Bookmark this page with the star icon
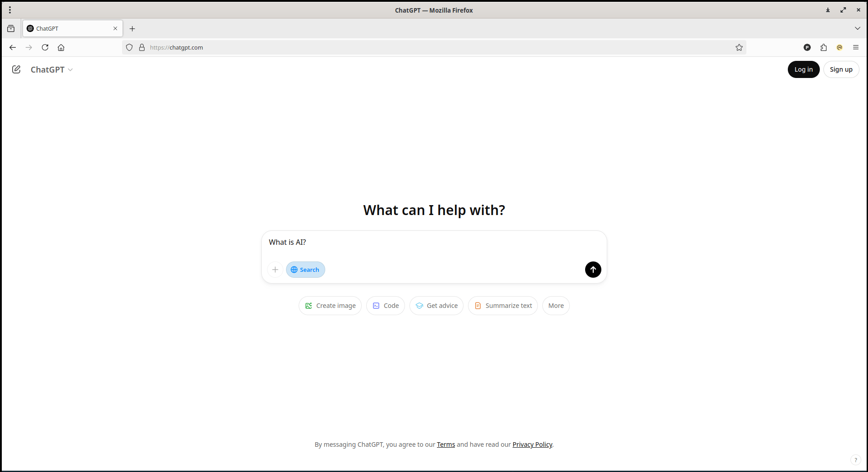This screenshot has width=868, height=472. (739, 47)
